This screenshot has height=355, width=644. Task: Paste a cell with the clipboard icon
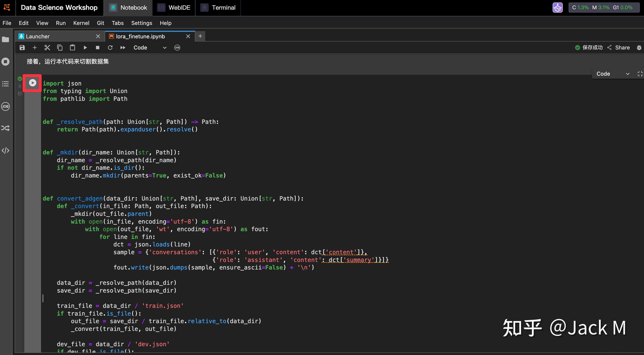[x=72, y=48]
